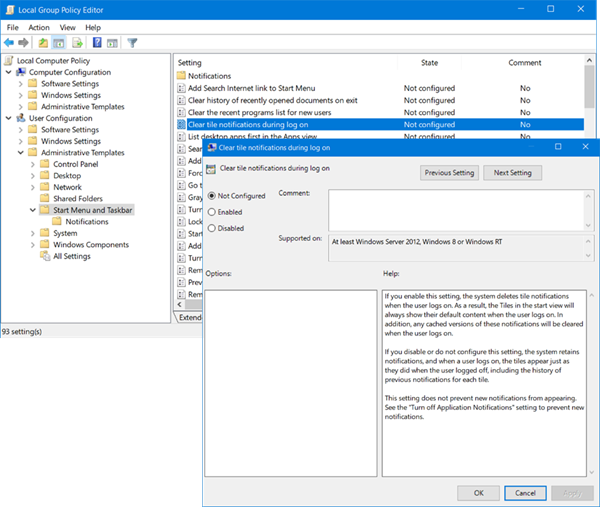
Task: Click the Desktop folder icon in tree
Action: coord(45,175)
